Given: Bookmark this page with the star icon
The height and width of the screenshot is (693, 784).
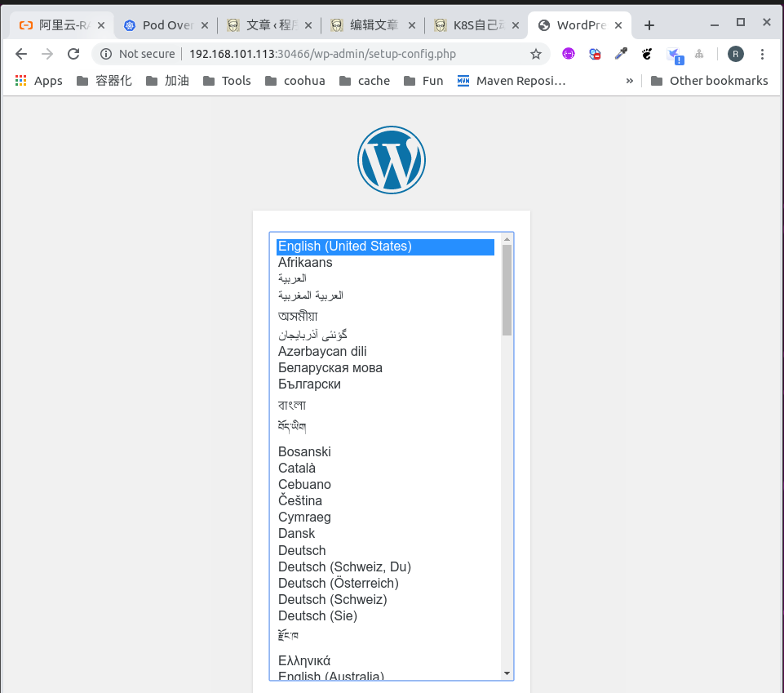Looking at the screenshot, I should tap(536, 54).
